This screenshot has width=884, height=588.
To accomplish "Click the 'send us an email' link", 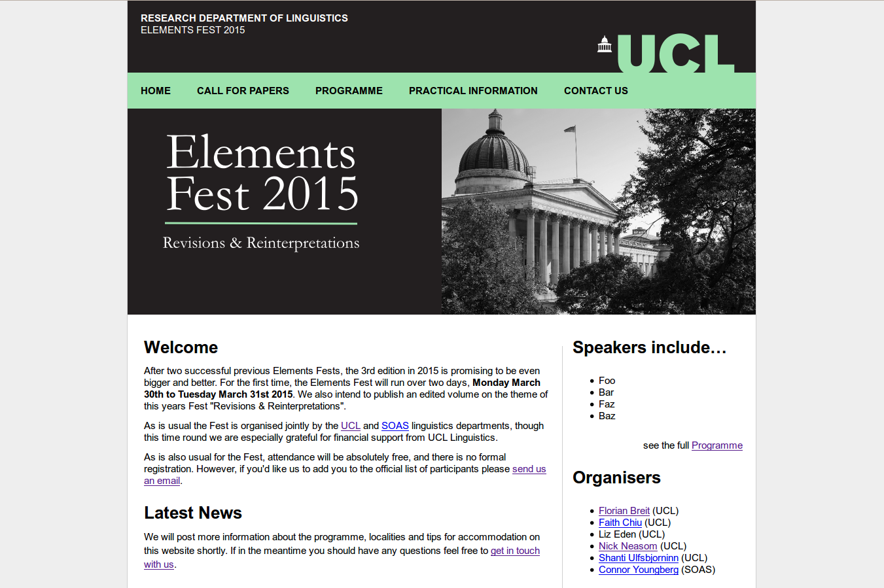I will pyautogui.click(x=529, y=469).
